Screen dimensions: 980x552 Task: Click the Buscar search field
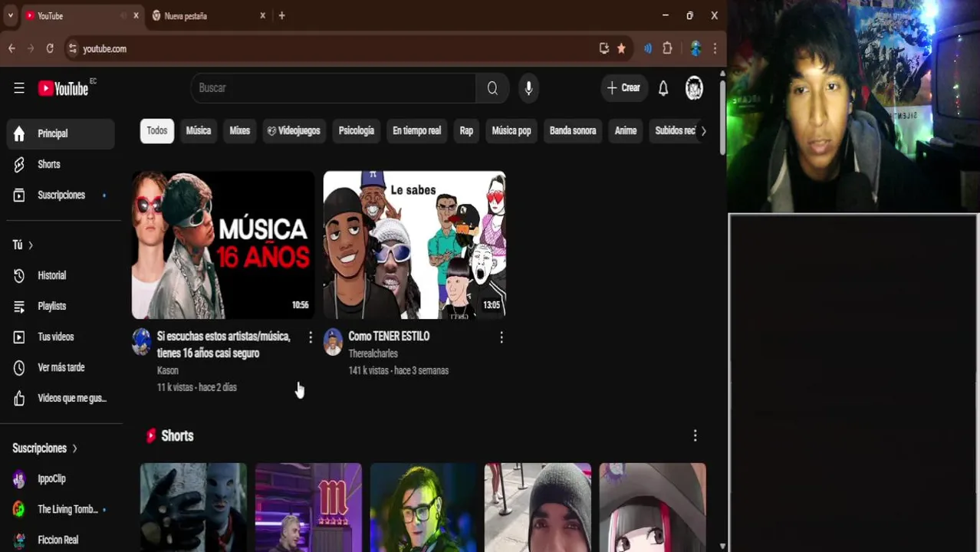[334, 88]
